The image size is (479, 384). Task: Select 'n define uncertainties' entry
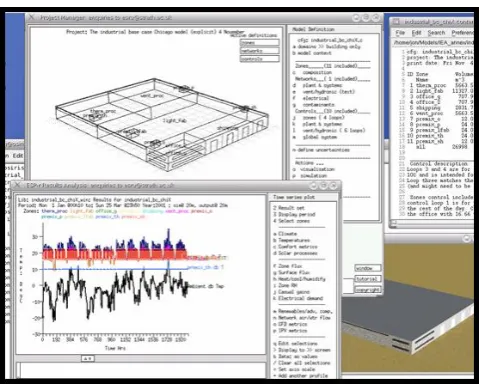pos(321,150)
